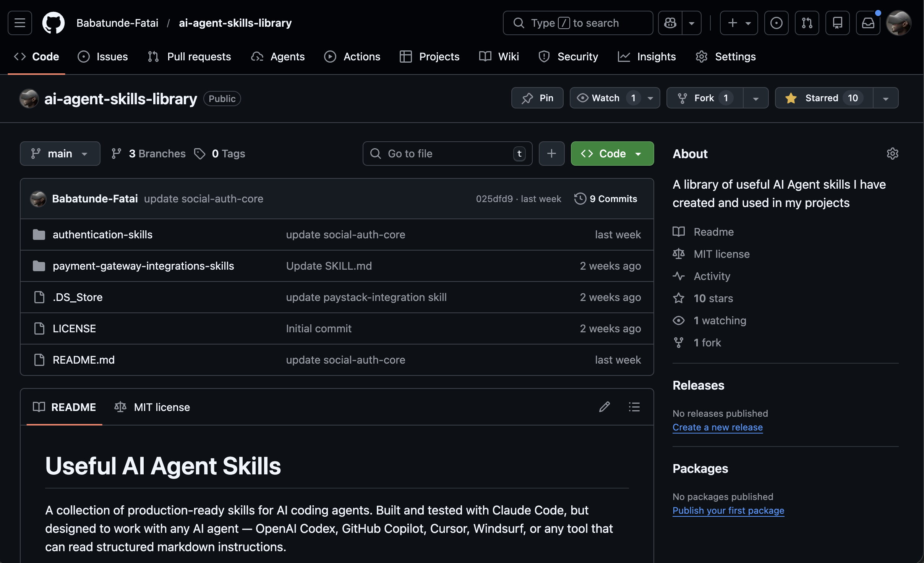Expand the main branch selector dropdown
924x563 pixels.
60,154
